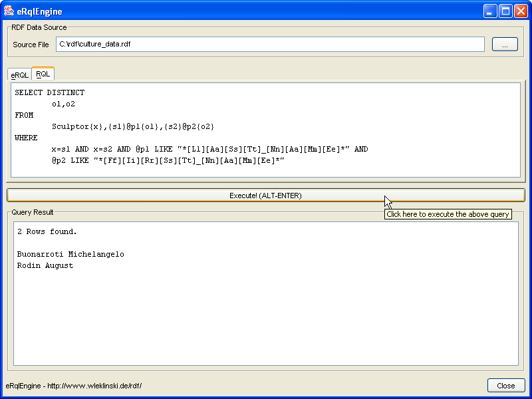Screen dimensions: 532x399
Task: Switch to the eRQL tab
Action: 19,75
